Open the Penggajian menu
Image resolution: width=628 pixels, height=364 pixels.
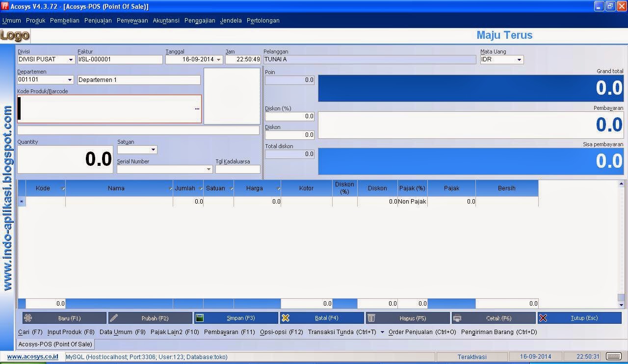[x=200, y=21]
